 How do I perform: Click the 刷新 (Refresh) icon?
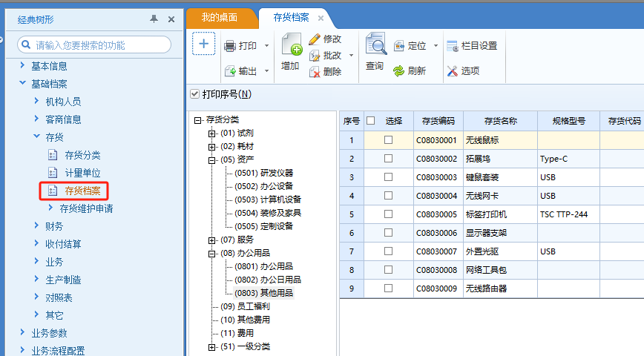pyautogui.click(x=399, y=71)
